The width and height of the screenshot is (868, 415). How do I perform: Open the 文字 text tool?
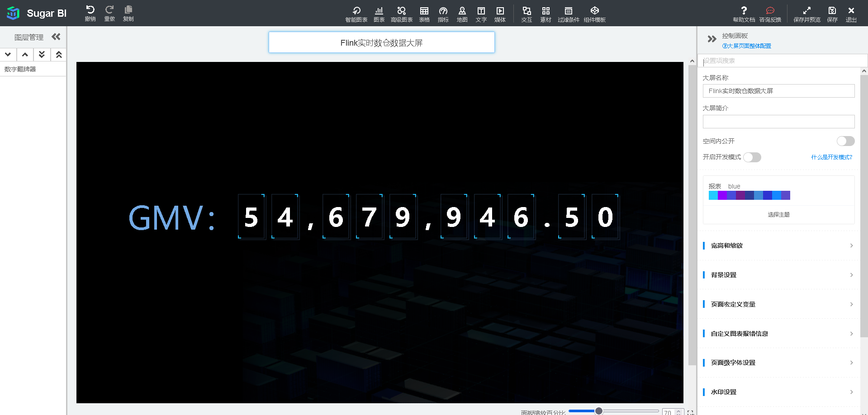pyautogui.click(x=481, y=14)
